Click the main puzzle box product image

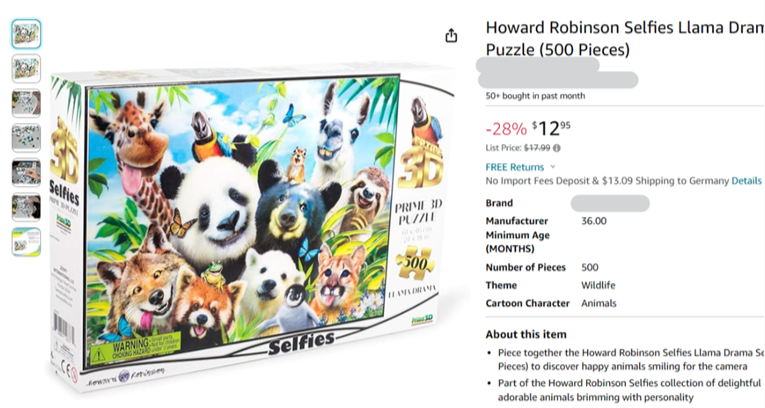249,227
